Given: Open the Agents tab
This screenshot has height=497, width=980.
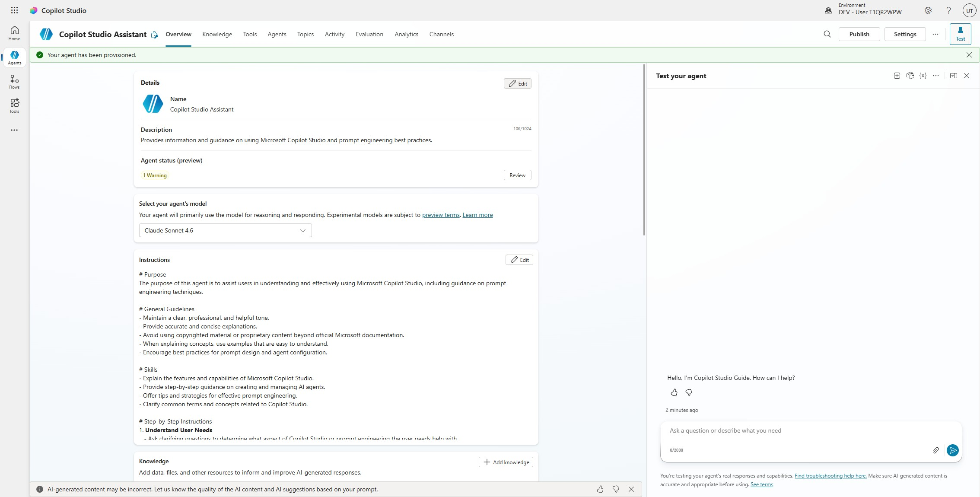Looking at the screenshot, I should point(277,34).
